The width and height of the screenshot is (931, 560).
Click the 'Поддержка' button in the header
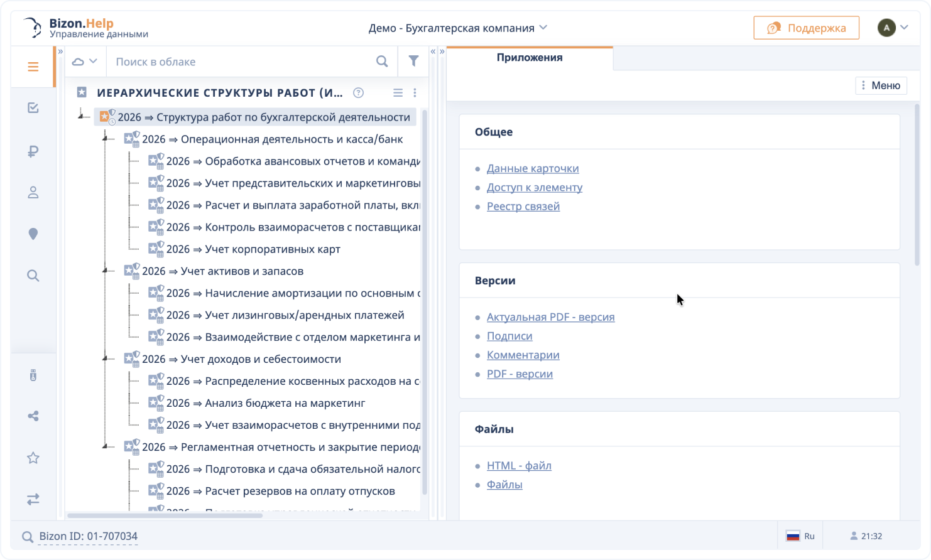click(x=806, y=28)
